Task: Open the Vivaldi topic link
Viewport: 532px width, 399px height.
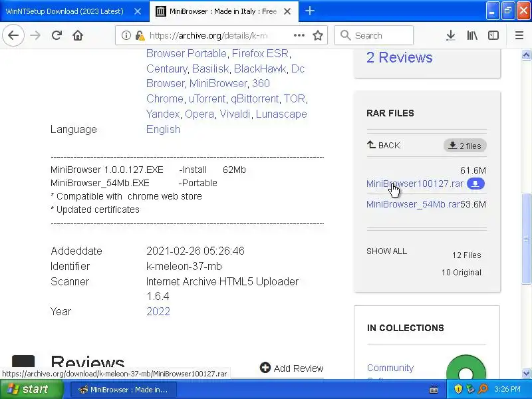Action: click(235, 114)
